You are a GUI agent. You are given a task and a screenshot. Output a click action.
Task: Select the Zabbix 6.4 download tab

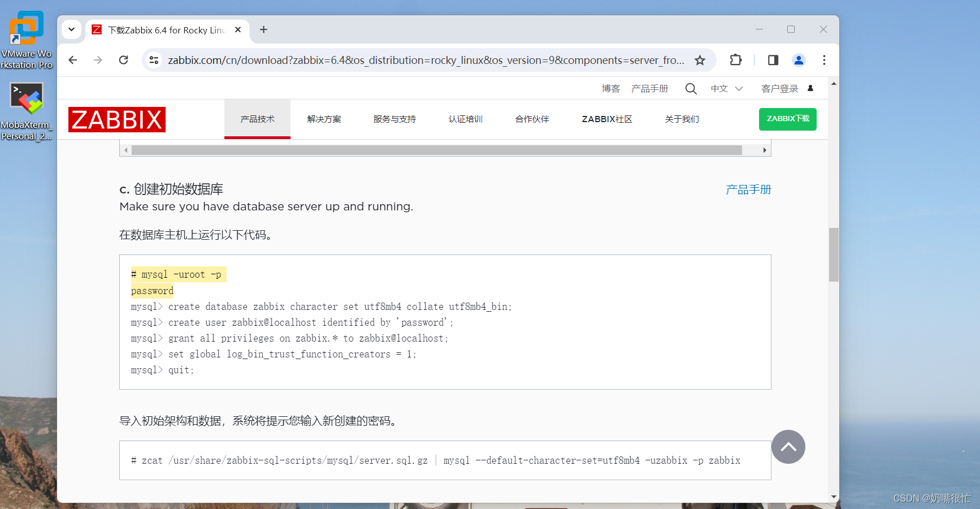click(x=167, y=30)
